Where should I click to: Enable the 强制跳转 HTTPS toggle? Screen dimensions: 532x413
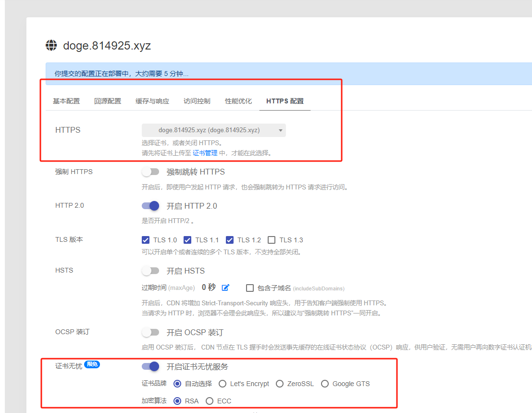point(150,172)
